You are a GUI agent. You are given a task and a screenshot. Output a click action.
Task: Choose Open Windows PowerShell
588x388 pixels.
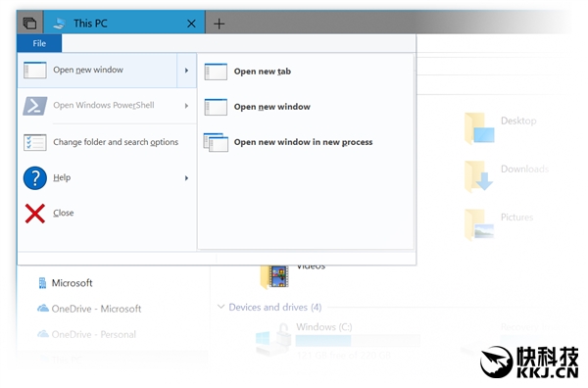(x=104, y=105)
